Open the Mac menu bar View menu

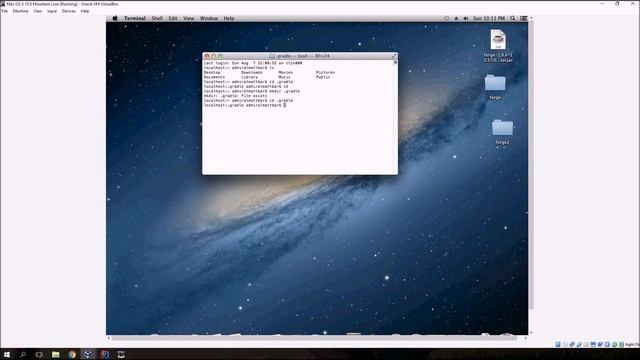(x=189, y=18)
